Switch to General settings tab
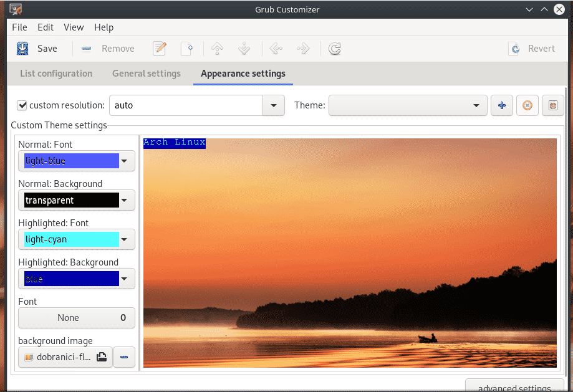This screenshot has height=392, width=573. (x=146, y=74)
